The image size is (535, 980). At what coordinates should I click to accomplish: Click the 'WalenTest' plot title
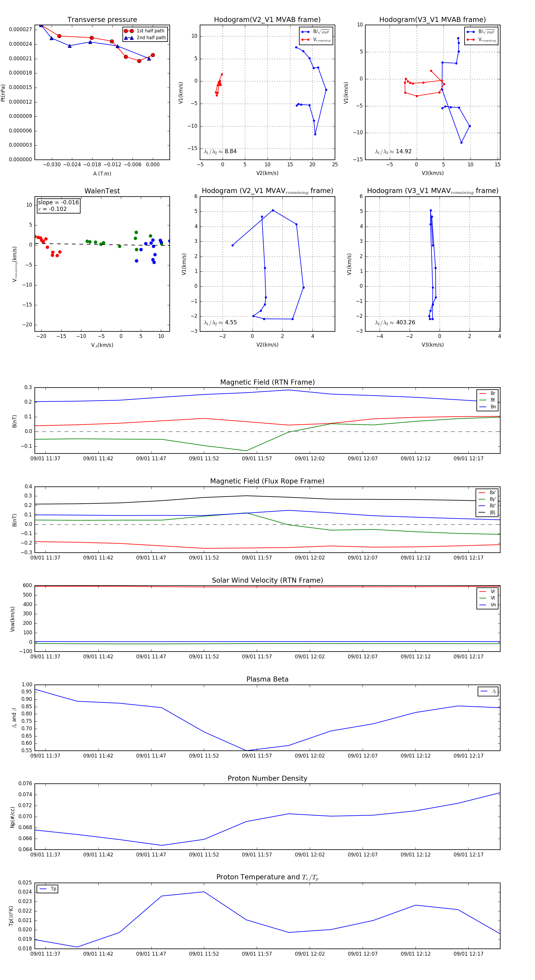(x=102, y=191)
